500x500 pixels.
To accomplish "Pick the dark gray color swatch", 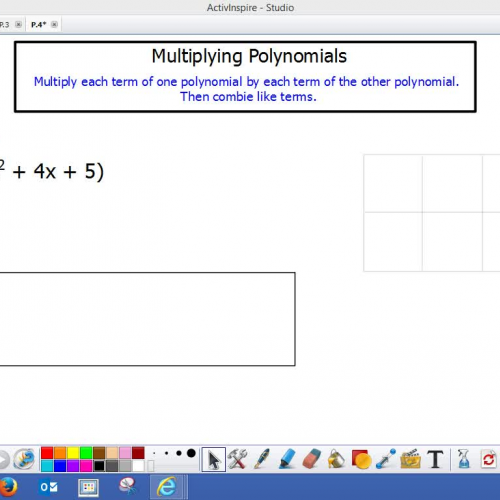I will click(x=112, y=466).
